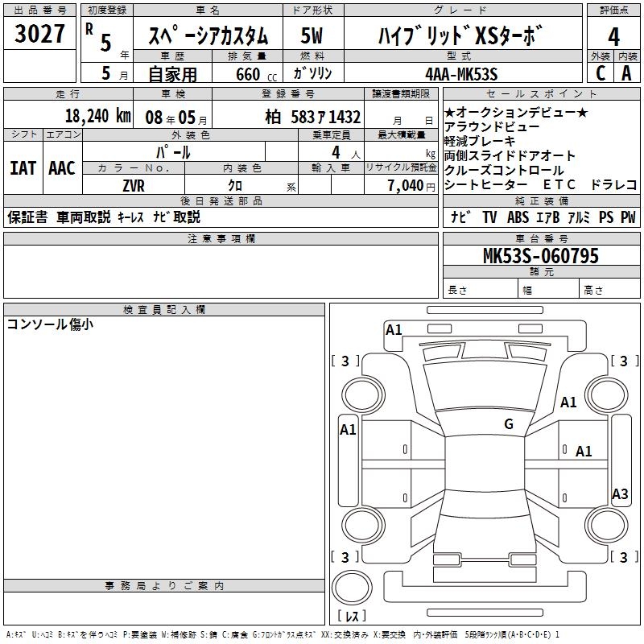Click the seating capacity 4人
Screen dimensions: 644x644
345,153
